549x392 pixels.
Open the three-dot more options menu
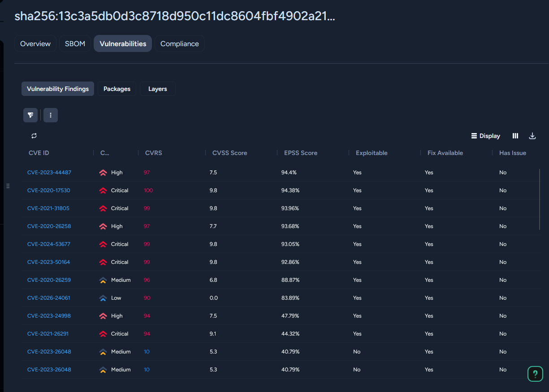[x=51, y=115]
